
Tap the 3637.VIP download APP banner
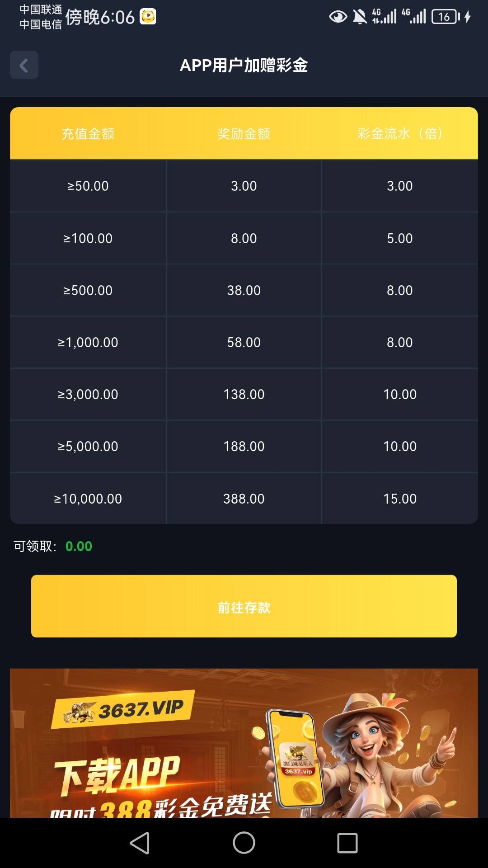[244, 743]
